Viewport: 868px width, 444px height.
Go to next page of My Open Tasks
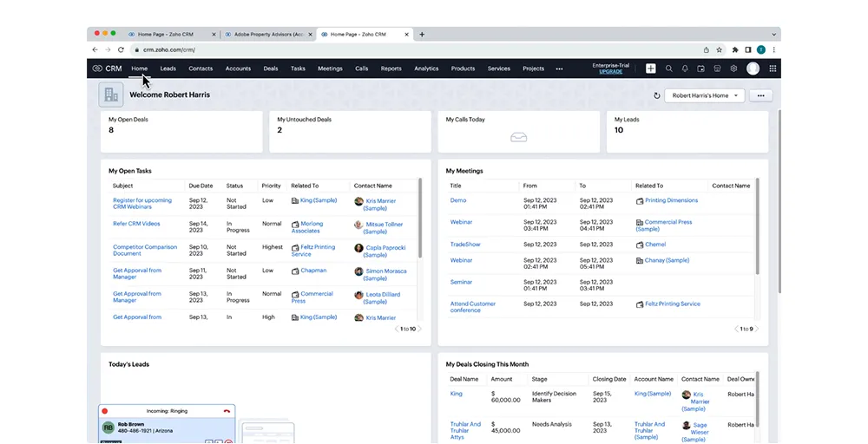(419, 329)
